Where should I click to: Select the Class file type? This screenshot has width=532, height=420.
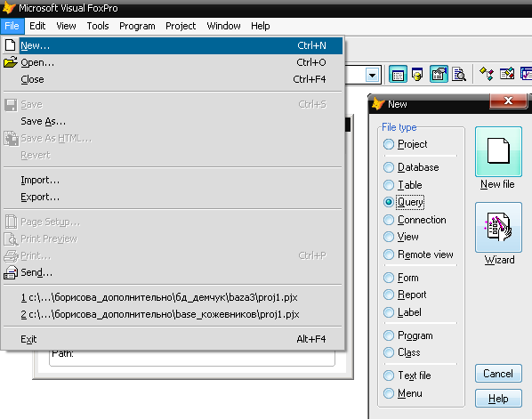tap(402, 352)
